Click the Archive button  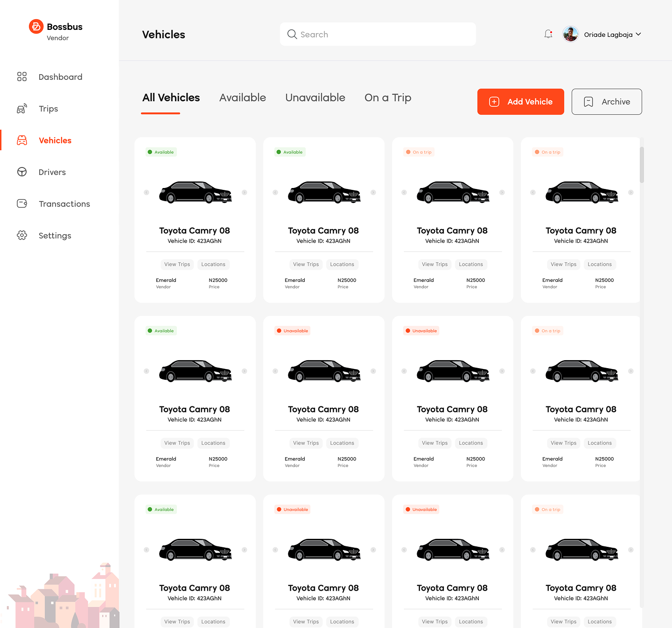[607, 102]
